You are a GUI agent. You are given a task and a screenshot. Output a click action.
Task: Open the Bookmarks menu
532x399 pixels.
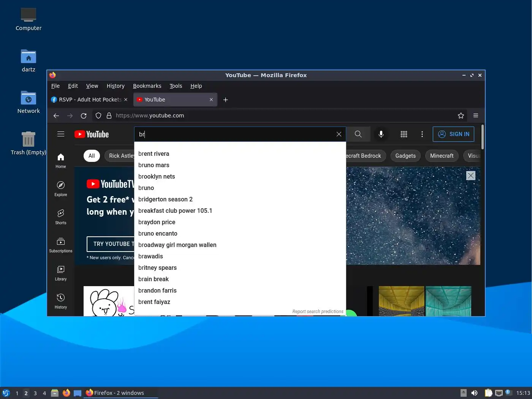click(x=147, y=86)
